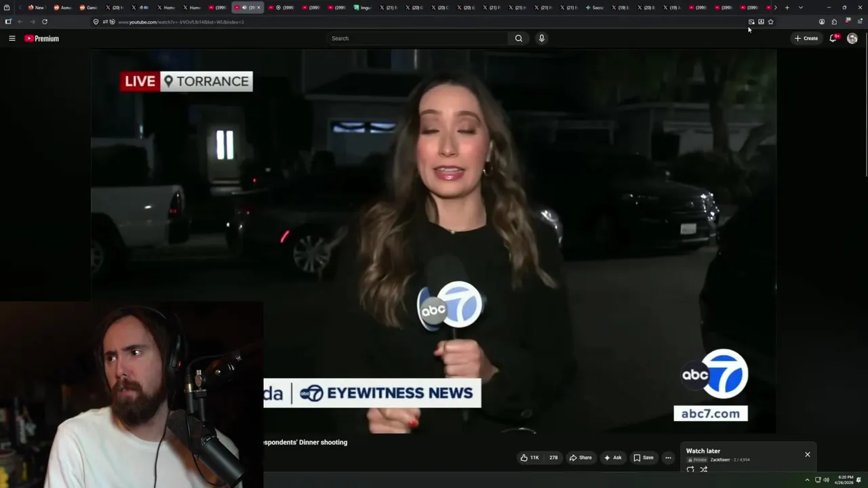Open the browser application menu
This screenshot has height=488, width=868.
click(860, 22)
